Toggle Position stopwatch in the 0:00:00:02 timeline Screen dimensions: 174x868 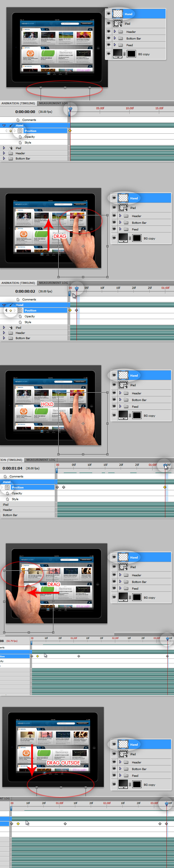click(20, 310)
